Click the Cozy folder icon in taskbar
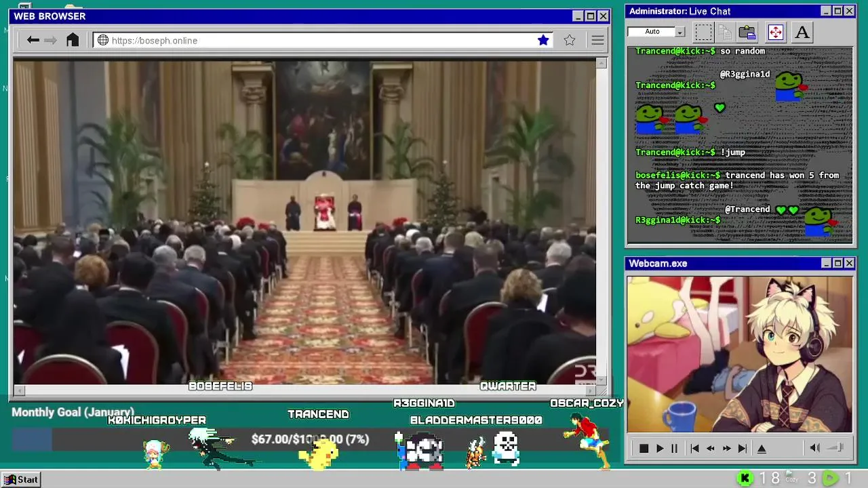This screenshot has width=868, height=488. pyautogui.click(x=792, y=479)
